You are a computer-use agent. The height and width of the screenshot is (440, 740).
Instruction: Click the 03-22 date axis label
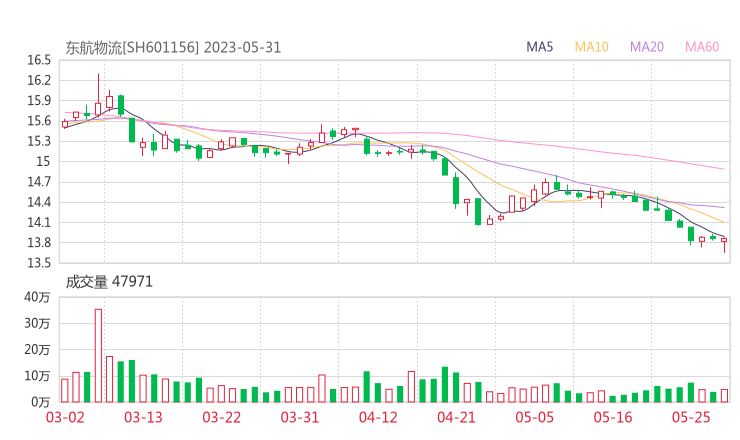[x=222, y=417]
